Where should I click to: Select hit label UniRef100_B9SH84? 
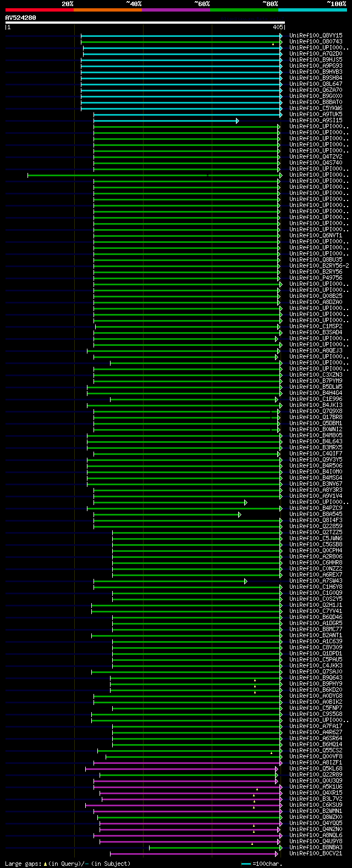(316, 78)
